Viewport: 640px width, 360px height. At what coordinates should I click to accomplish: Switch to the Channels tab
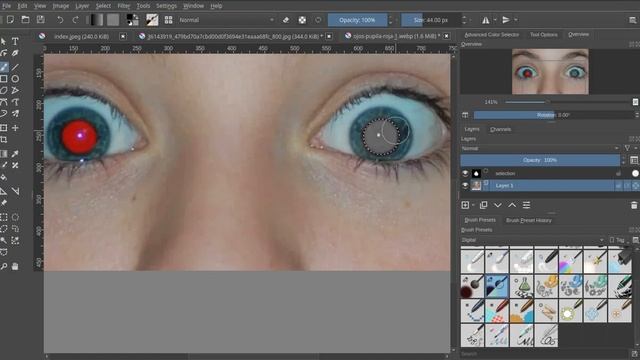(500, 129)
